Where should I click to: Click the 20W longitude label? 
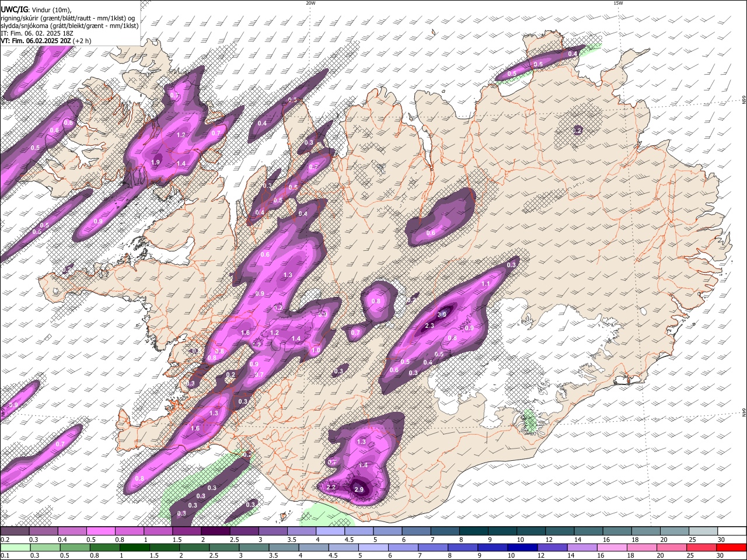[310, 3]
